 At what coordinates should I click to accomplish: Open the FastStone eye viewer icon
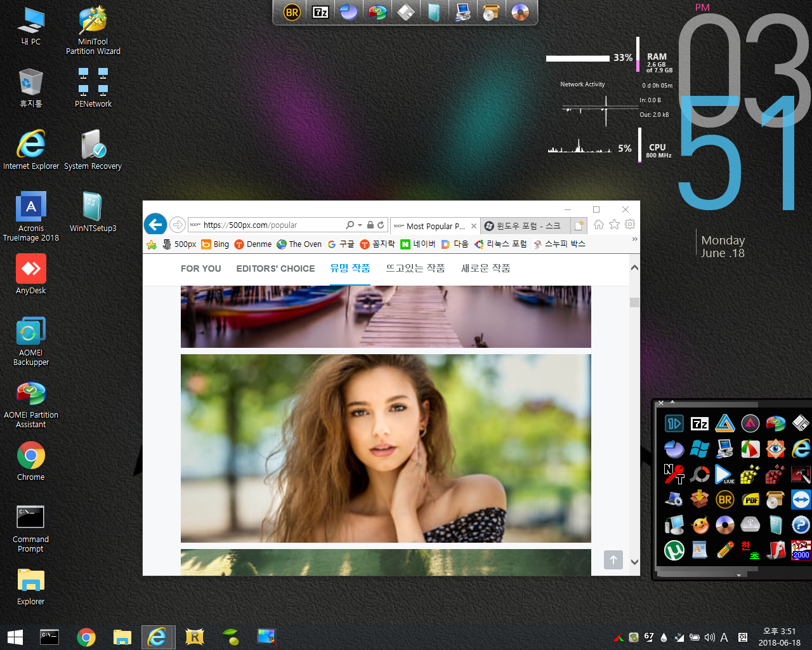point(775,449)
